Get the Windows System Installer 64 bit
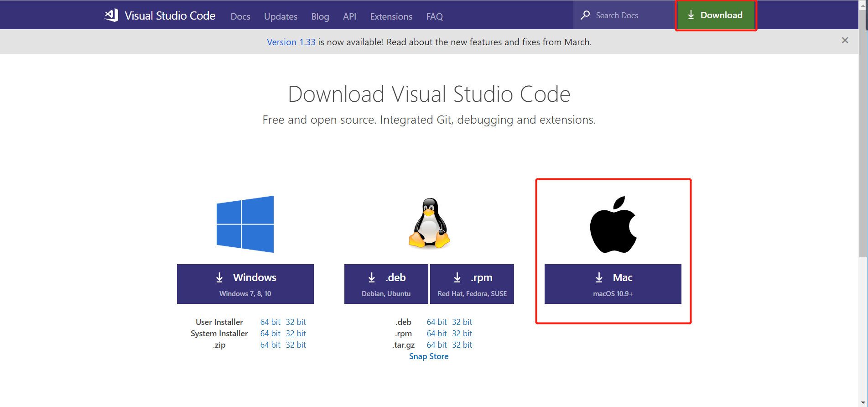 270,334
